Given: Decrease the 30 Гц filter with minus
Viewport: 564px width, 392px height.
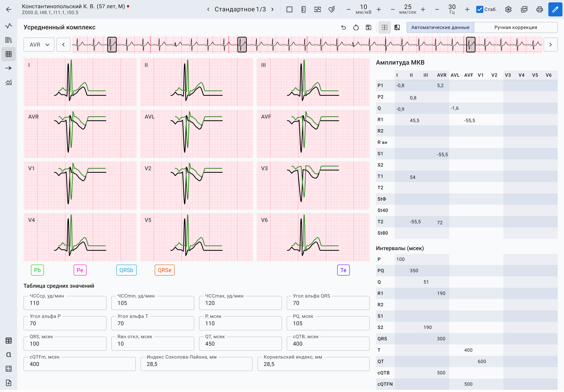Looking at the screenshot, I should coord(437,9).
